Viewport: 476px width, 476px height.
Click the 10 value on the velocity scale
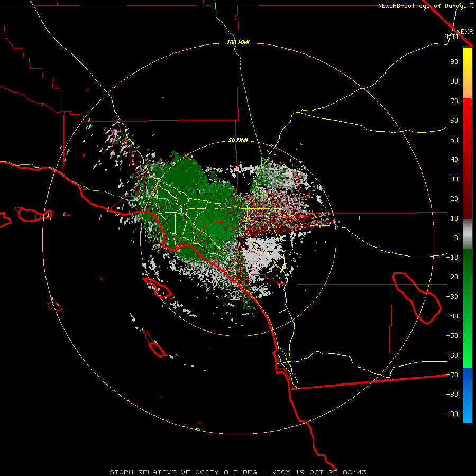(x=454, y=218)
